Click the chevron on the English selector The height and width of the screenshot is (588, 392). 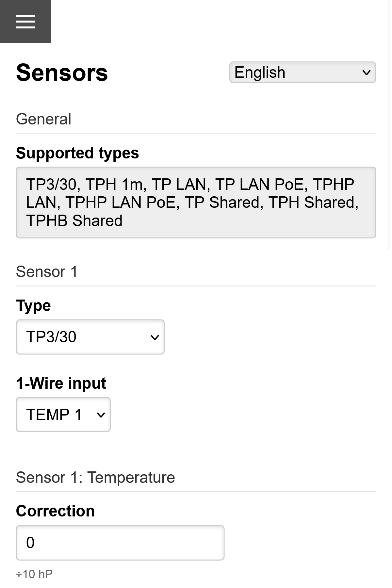pos(366,72)
